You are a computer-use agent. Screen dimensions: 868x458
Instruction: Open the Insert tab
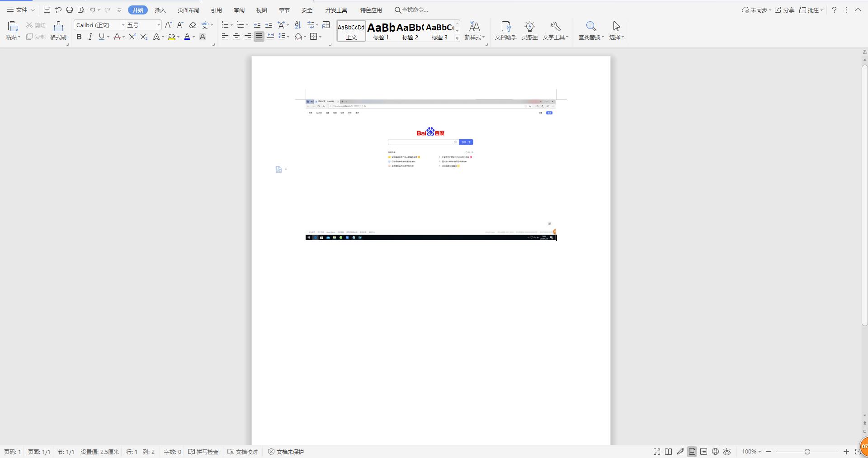click(160, 10)
